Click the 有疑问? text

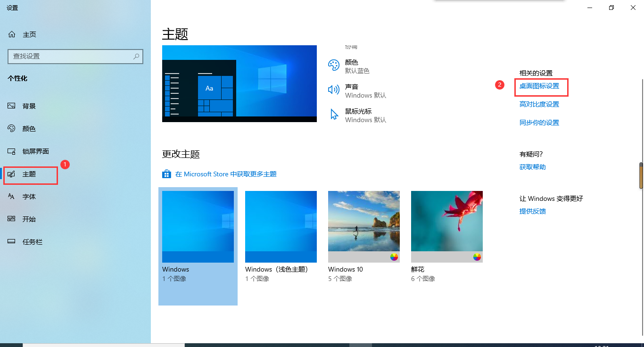531,154
